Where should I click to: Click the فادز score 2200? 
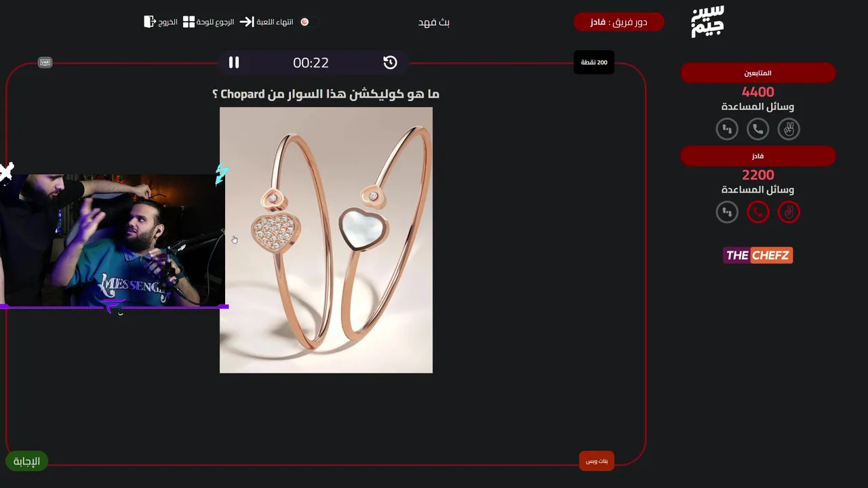click(758, 175)
